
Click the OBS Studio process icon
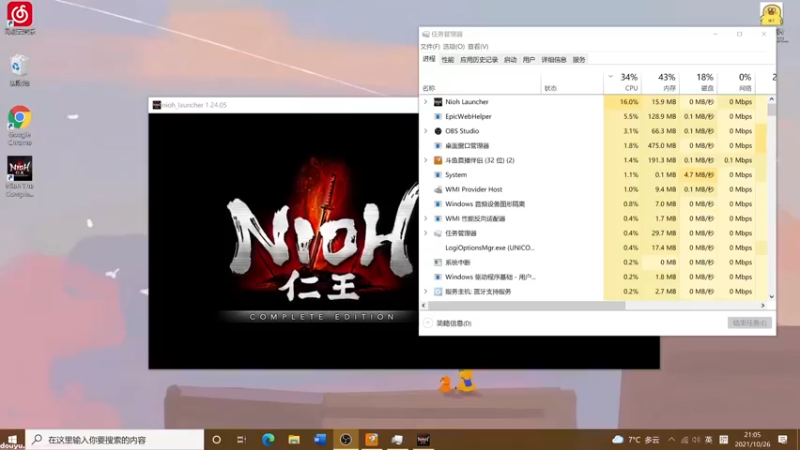[x=438, y=131]
